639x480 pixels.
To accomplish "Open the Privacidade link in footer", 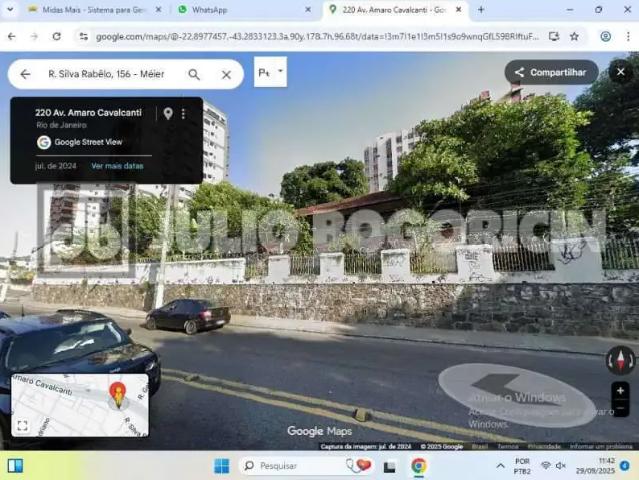I will 544,447.
